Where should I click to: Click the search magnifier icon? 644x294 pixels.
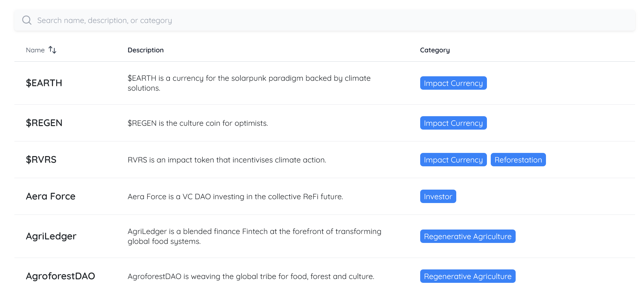[27, 20]
